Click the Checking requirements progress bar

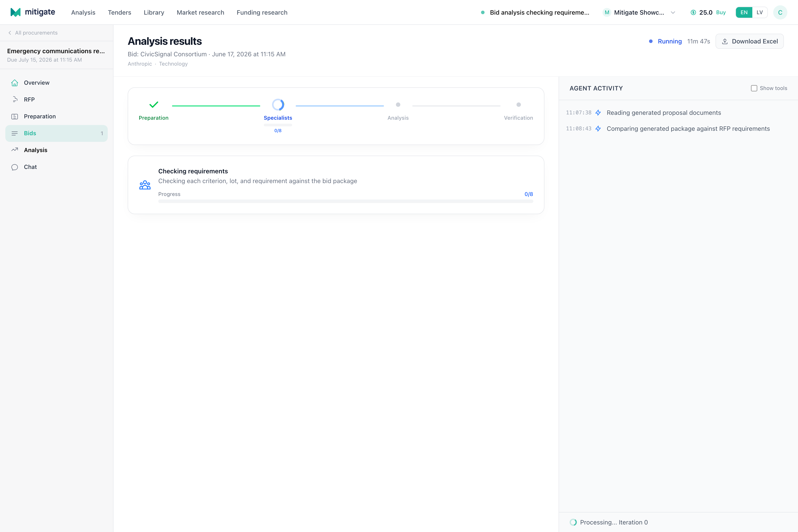[345, 201]
